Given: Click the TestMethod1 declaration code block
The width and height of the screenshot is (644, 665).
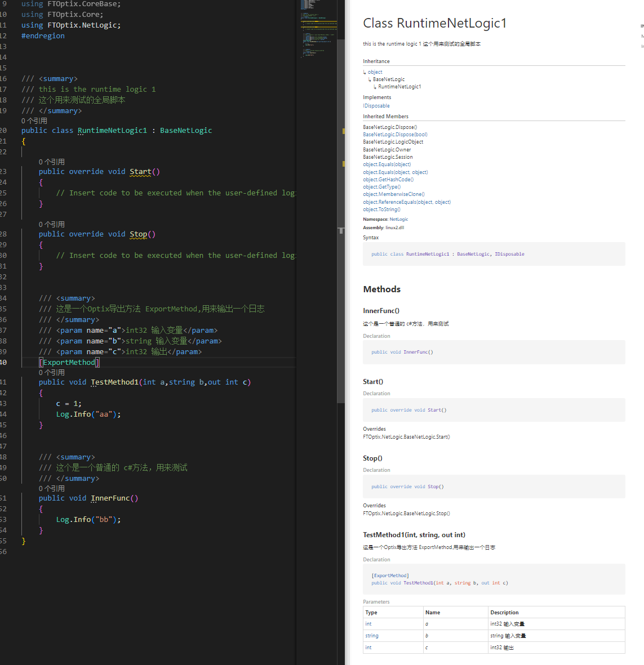Looking at the screenshot, I should [x=494, y=579].
